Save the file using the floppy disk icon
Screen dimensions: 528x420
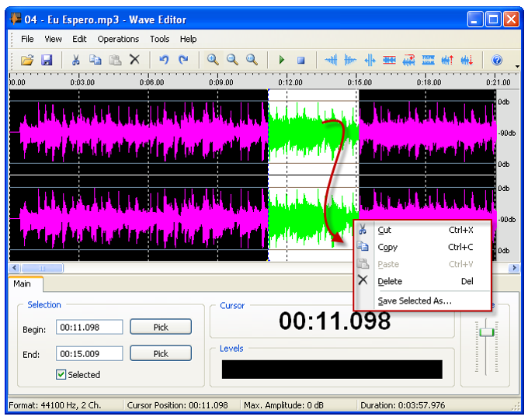click(47, 60)
